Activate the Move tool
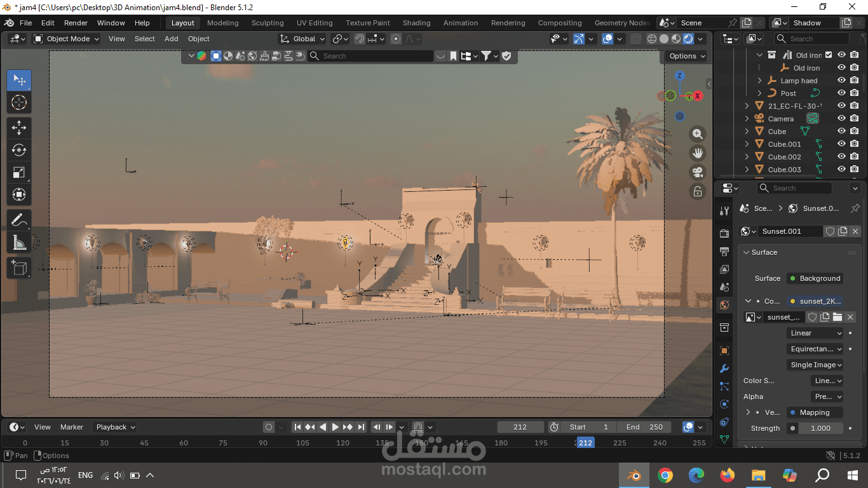 19,127
